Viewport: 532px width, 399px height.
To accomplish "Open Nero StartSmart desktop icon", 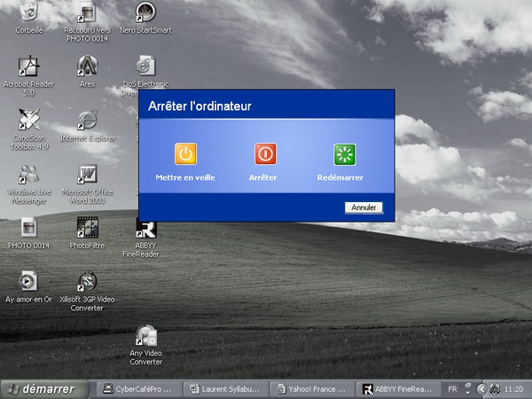I will pos(145,13).
